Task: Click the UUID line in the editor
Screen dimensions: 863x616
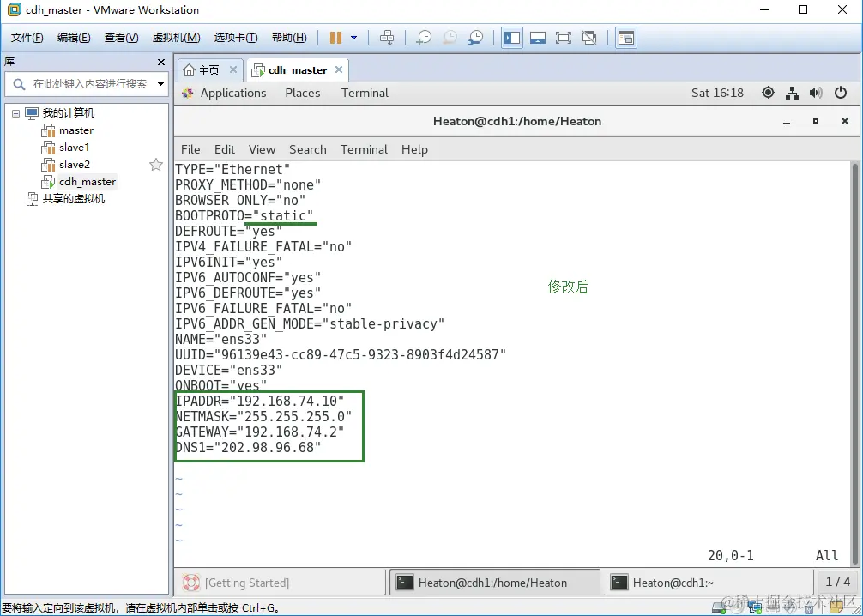Action: (341, 354)
